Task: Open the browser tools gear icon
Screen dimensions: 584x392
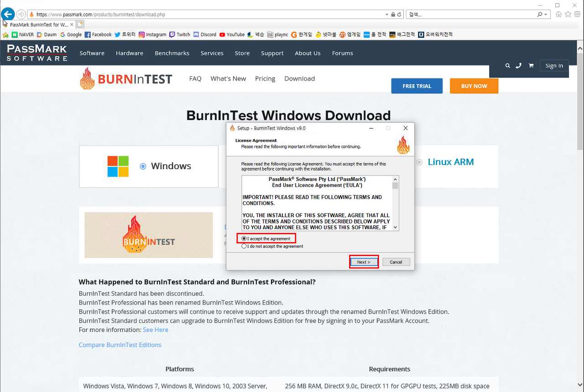Action: [577, 14]
